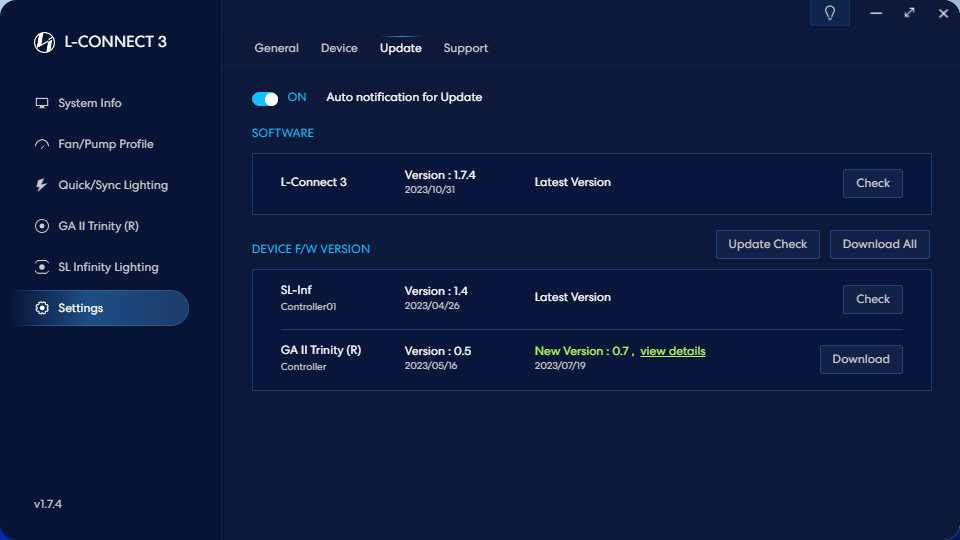Click the Fan/Pump Profile gauge icon
Viewport: 960px width, 540px height.
42,144
